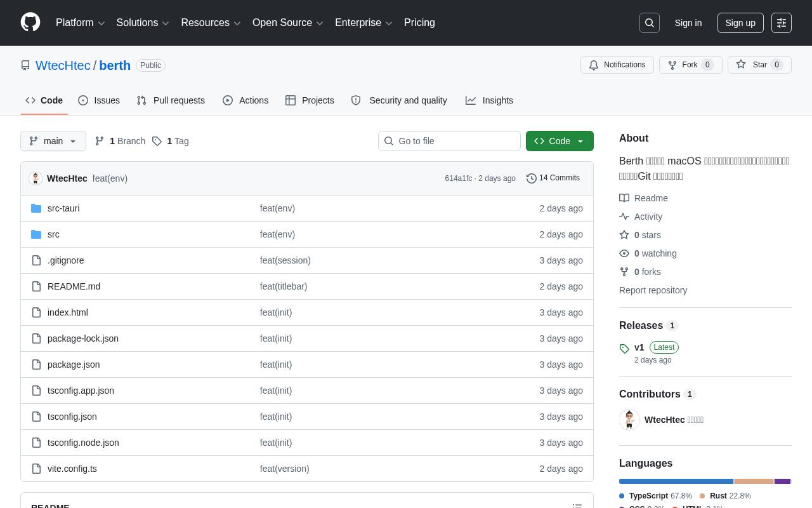Switch to the Code tab
Image resolution: width=812 pixels, height=508 pixels.
point(44,100)
